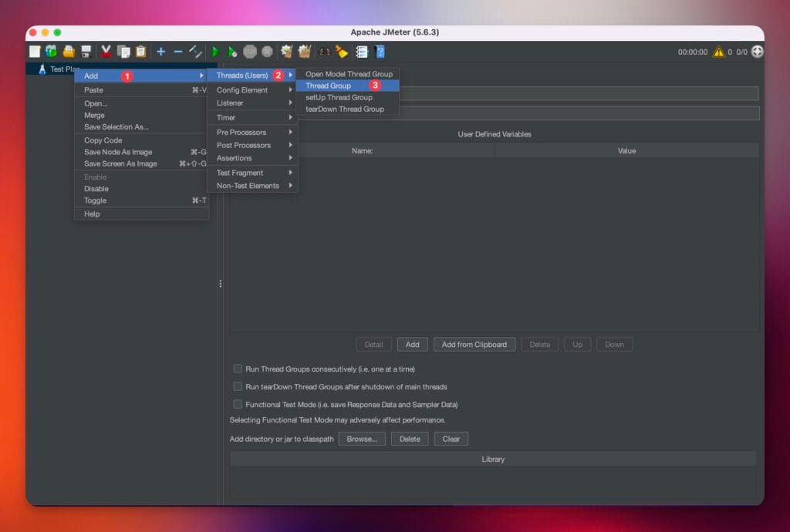
Task: Click the grey Stop octagon icon
Action: [x=250, y=52]
